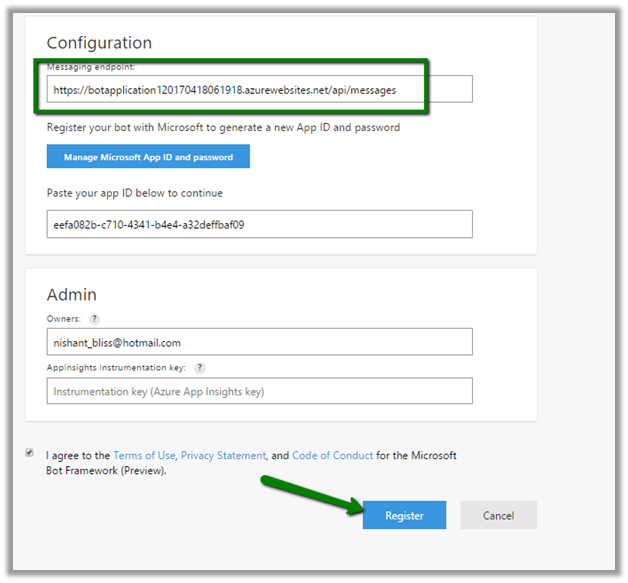Open the Code of Conduct link

333,456
